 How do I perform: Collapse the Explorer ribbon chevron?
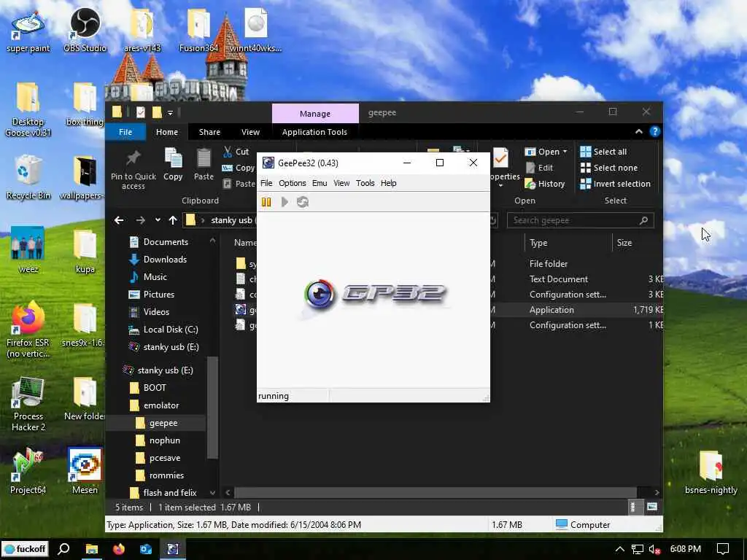[639, 131]
